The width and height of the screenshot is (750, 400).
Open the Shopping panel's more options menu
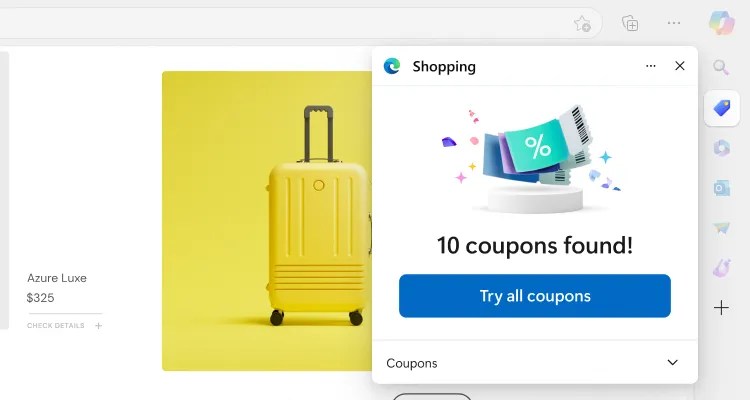point(651,66)
